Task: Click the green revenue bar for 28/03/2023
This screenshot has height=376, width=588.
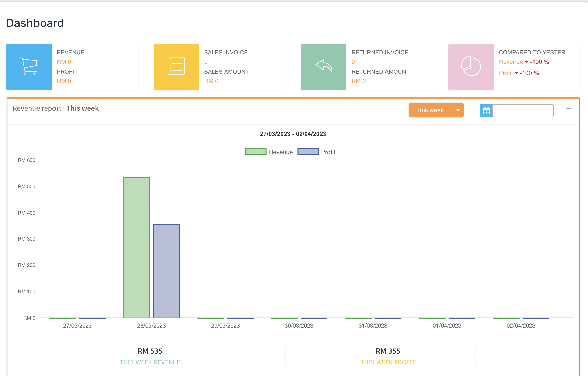Action: [x=137, y=247]
